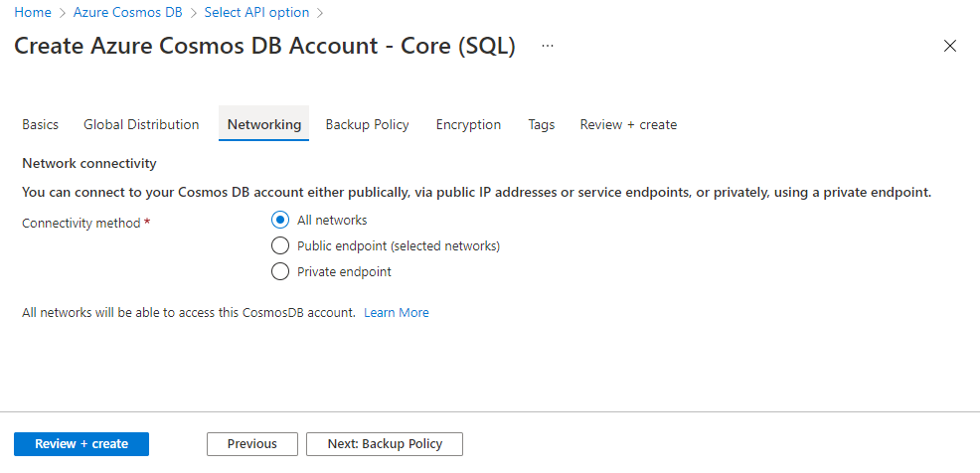Switch to the Tags tab
Image resolution: width=980 pixels, height=473 pixels.
click(x=542, y=124)
